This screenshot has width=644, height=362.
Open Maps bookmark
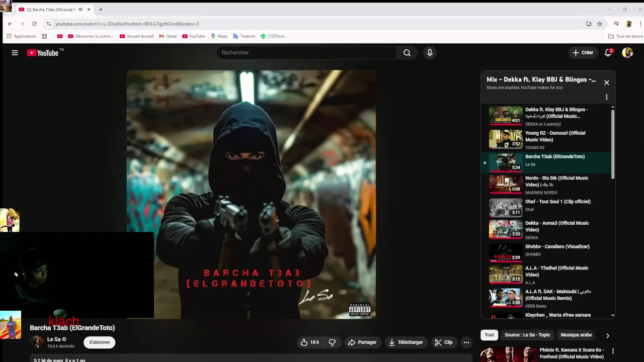[219, 36]
